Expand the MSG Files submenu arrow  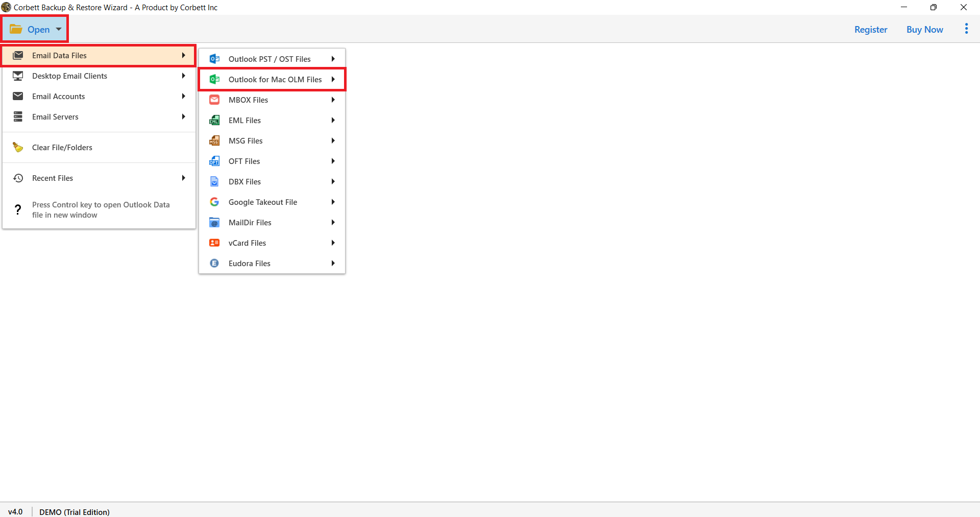[x=333, y=140]
